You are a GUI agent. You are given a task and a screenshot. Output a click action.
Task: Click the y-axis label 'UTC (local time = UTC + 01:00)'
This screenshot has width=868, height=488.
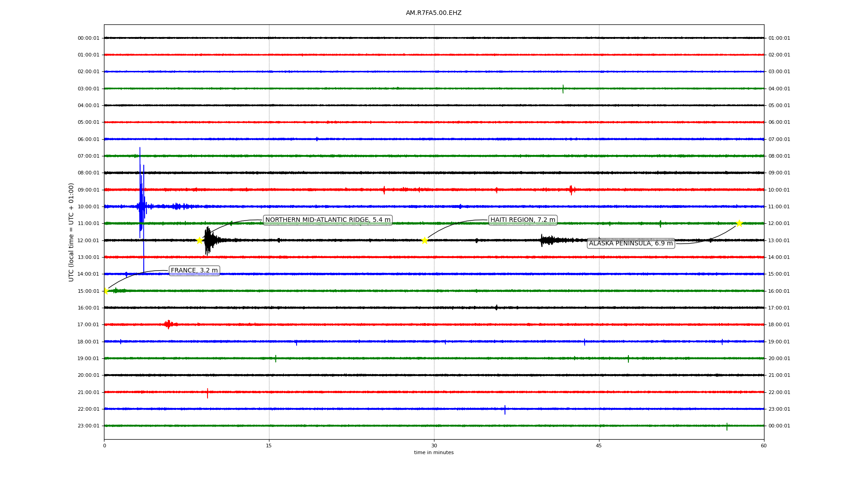coord(71,232)
